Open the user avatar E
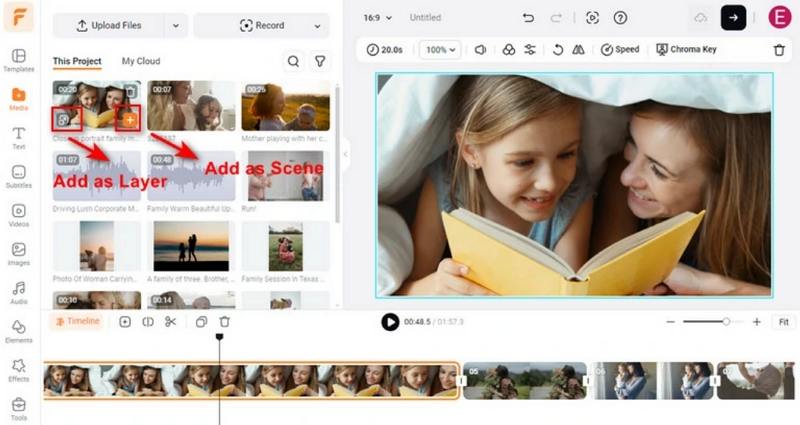Screen dimensions: 800x425 coord(780,18)
